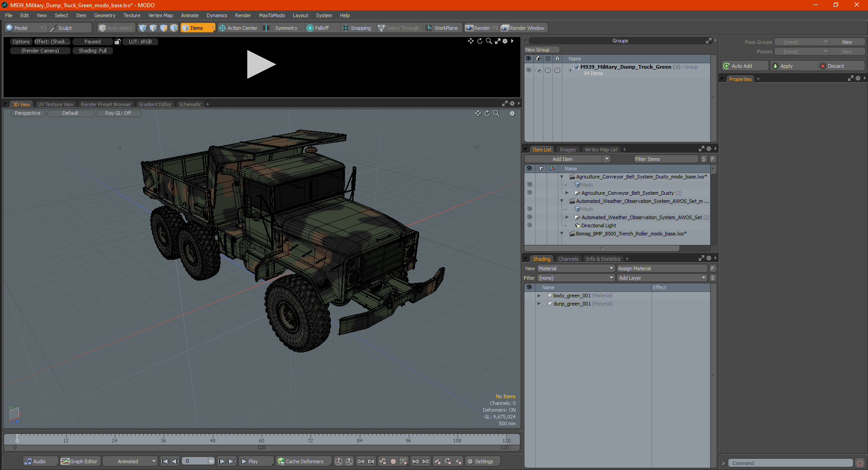The image size is (868, 470).
Task: Open the Pass Groups dropdown
Action: click(x=802, y=42)
